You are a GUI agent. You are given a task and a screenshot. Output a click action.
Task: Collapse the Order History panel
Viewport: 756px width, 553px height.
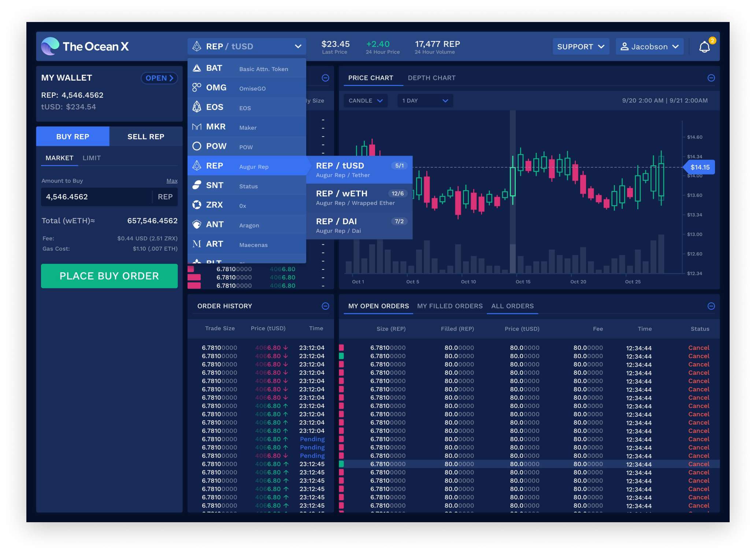(325, 306)
